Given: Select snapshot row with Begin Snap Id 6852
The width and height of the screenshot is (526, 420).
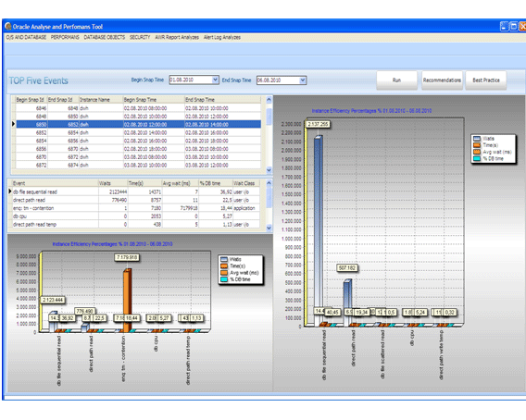Looking at the screenshot, I should point(138,132).
